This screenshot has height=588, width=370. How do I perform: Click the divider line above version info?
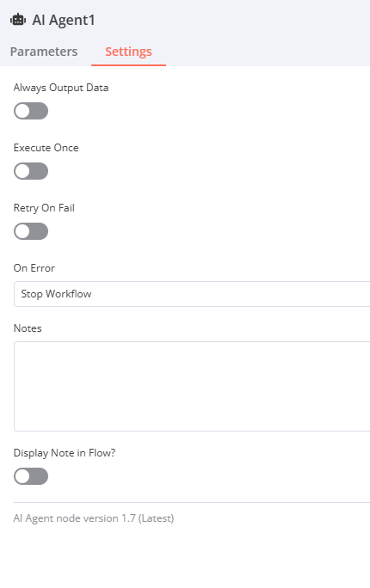[192, 502]
